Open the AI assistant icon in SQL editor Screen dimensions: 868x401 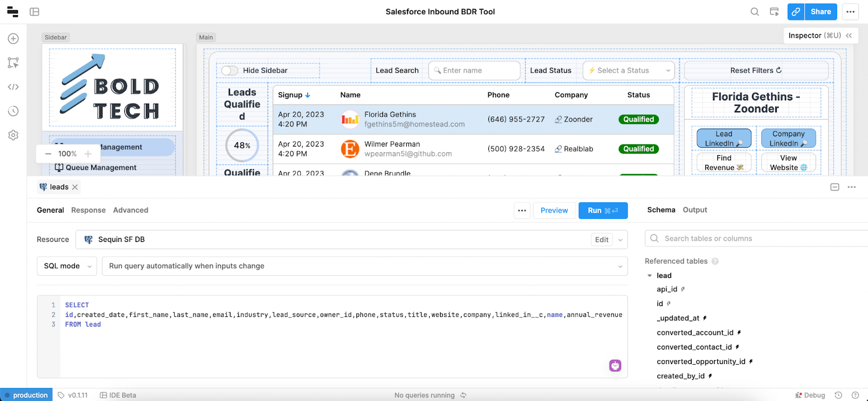click(x=615, y=366)
